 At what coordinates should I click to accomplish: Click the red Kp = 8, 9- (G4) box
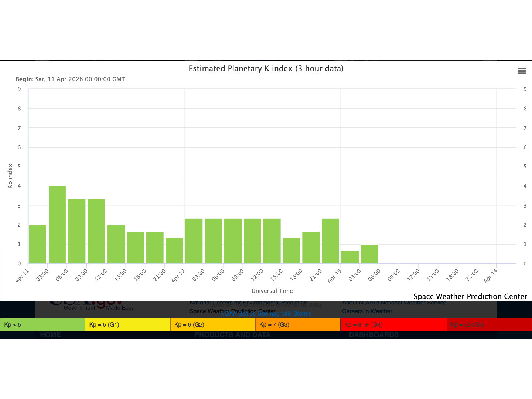pos(393,325)
